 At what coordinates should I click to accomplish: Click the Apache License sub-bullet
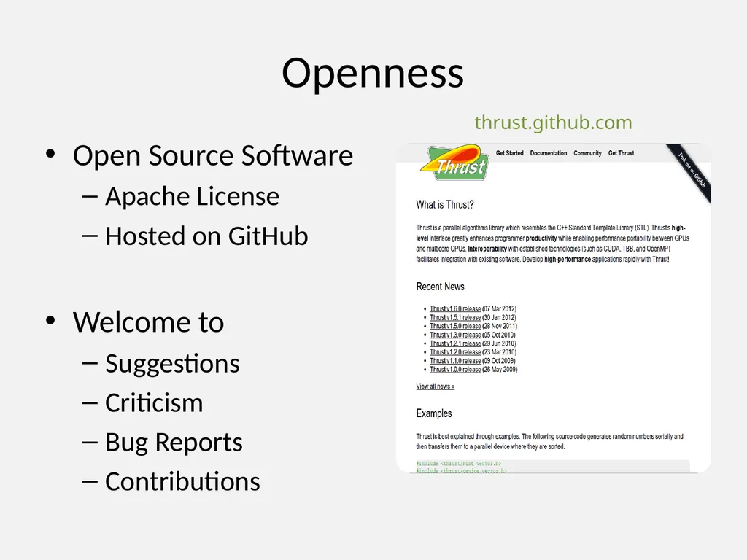click(x=192, y=196)
